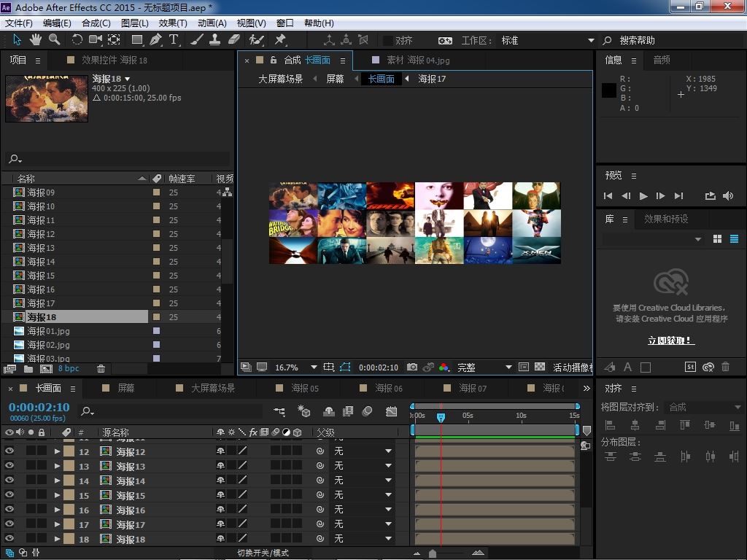Expand layer 15 海报15 properties
The image size is (747, 560).
coord(57,495)
